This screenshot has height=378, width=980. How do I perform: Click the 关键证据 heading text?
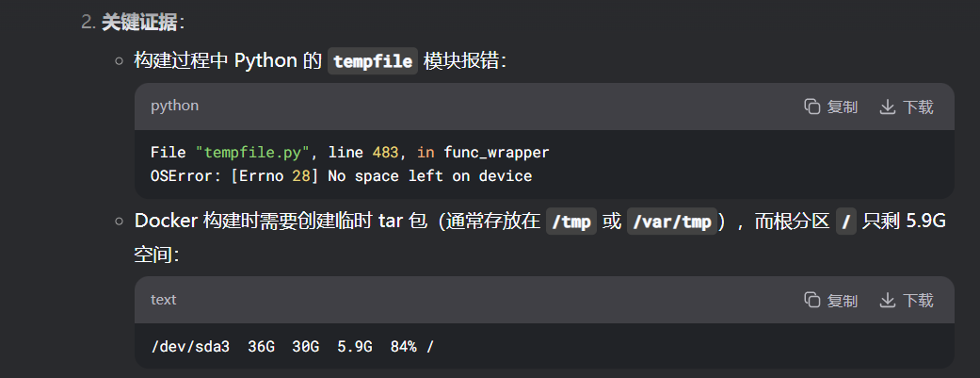click(138, 24)
